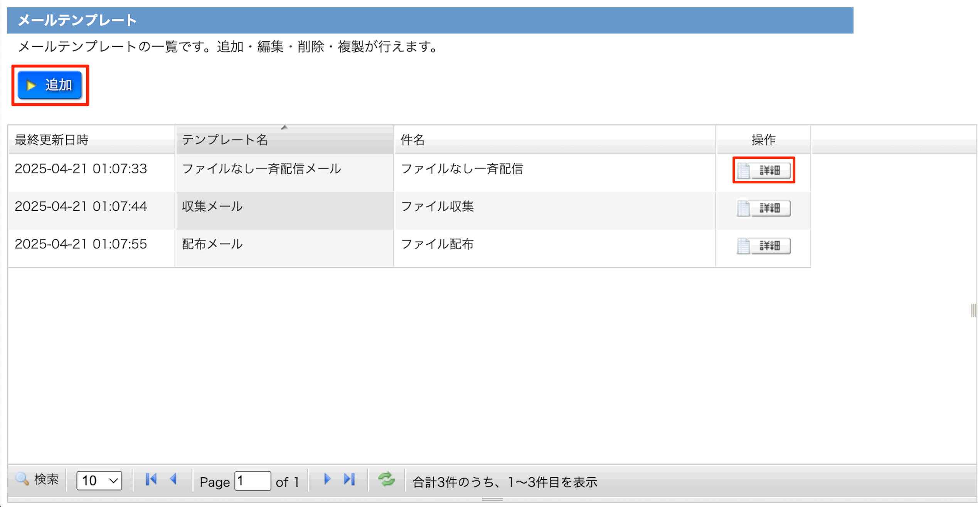Go to next page arrow
Image resolution: width=980 pixels, height=507 pixels.
pos(327,480)
